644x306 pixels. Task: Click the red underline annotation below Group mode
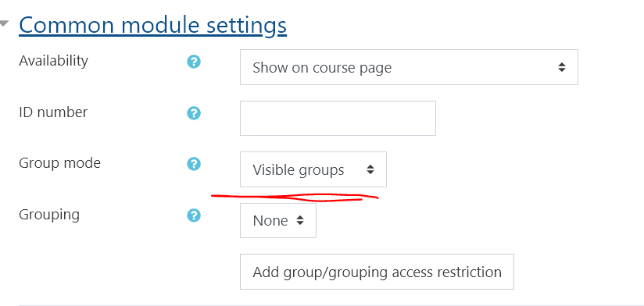(x=295, y=197)
